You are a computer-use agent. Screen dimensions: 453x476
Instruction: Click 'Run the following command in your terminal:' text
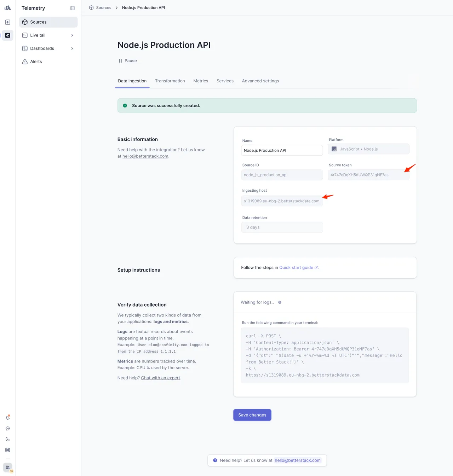coord(280,323)
